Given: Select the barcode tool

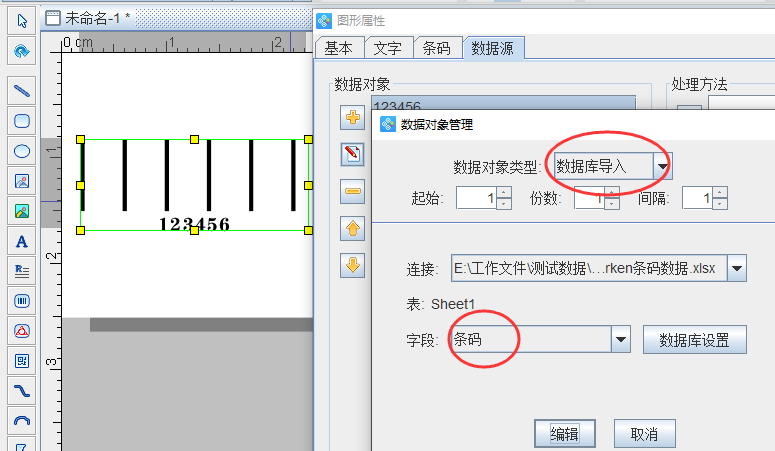Looking at the screenshot, I should 21,300.
